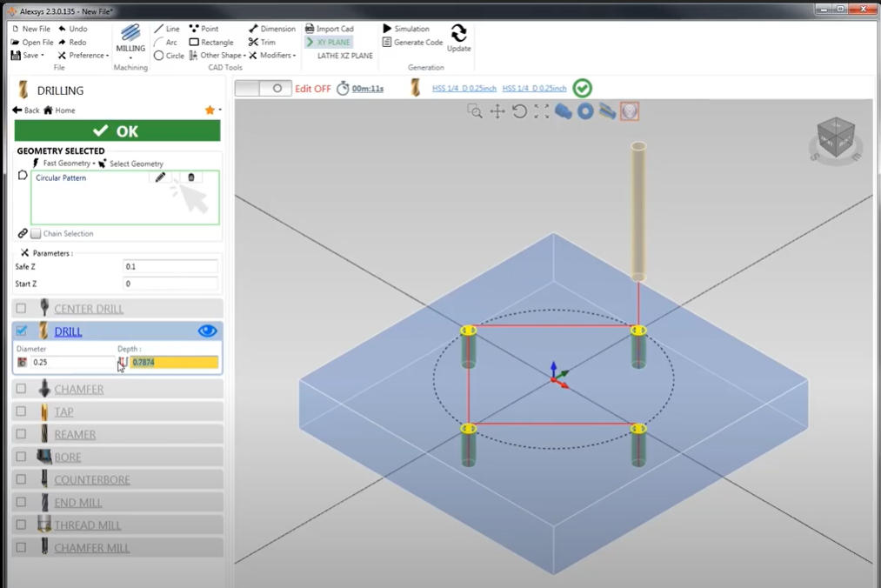Click the zoom window view icon

click(x=475, y=111)
